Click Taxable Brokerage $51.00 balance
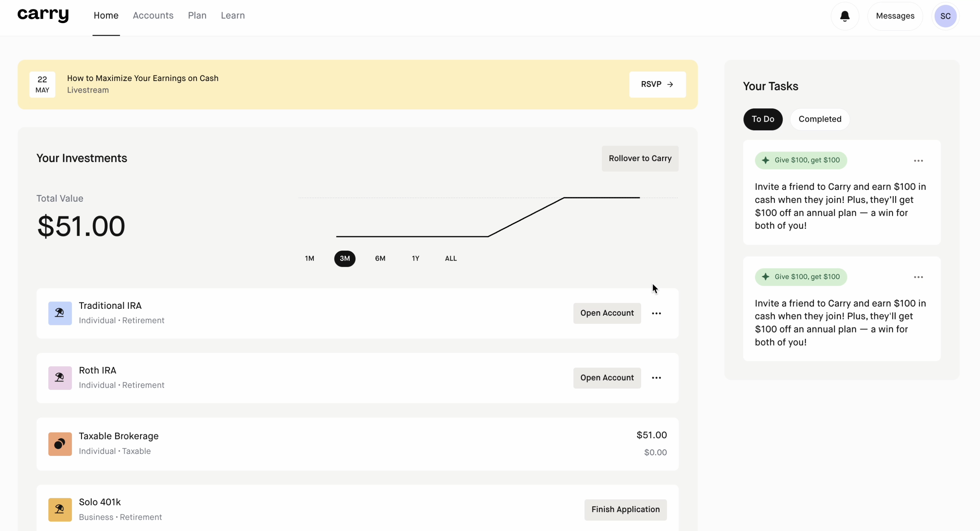The height and width of the screenshot is (531, 980). point(651,435)
